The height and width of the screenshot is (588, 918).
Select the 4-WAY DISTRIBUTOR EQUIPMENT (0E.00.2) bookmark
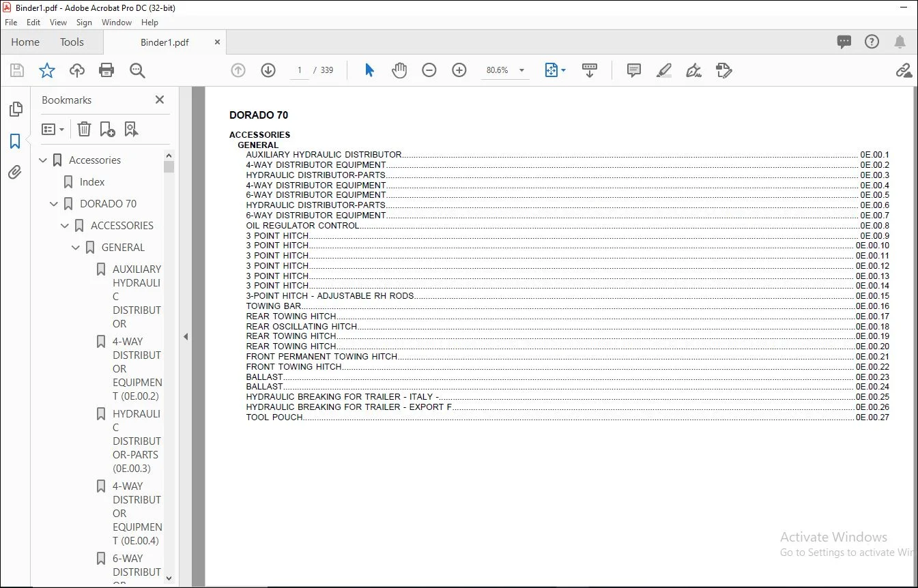coord(137,369)
